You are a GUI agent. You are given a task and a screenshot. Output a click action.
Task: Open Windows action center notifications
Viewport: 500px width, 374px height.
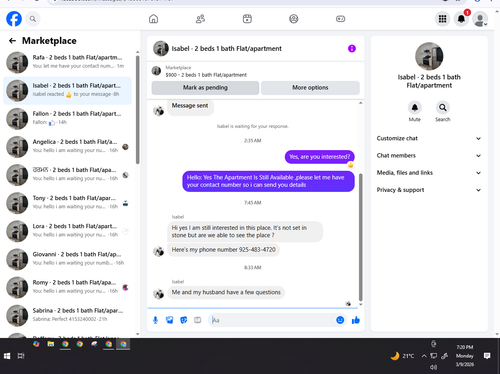(487, 356)
